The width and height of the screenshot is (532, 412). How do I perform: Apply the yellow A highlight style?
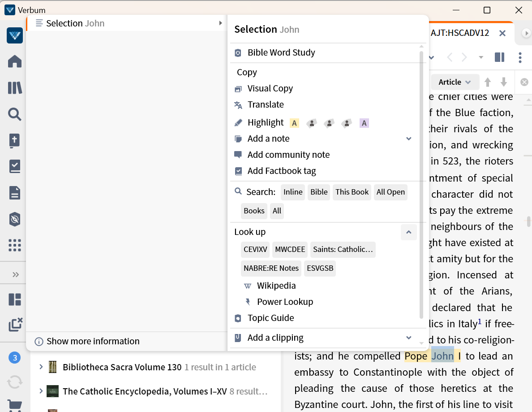[x=294, y=123]
